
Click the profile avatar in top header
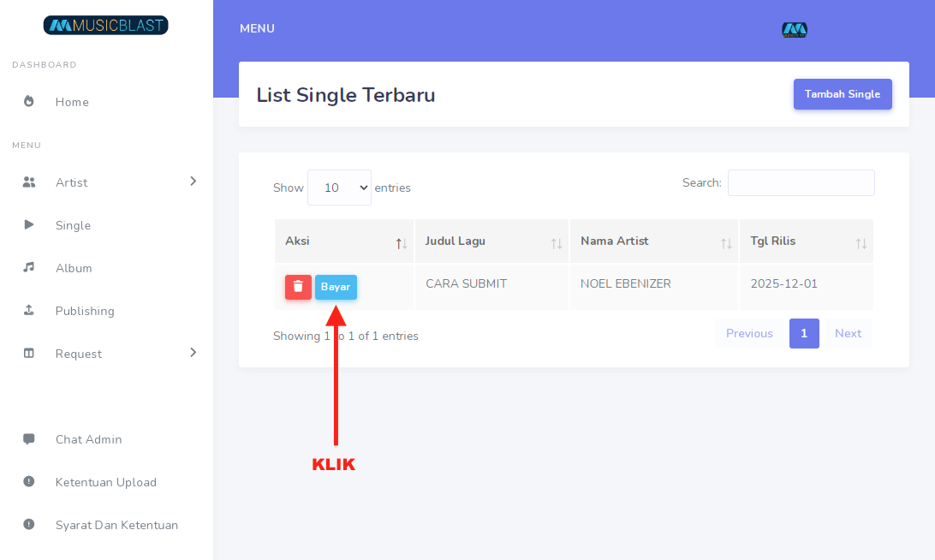coord(795,30)
